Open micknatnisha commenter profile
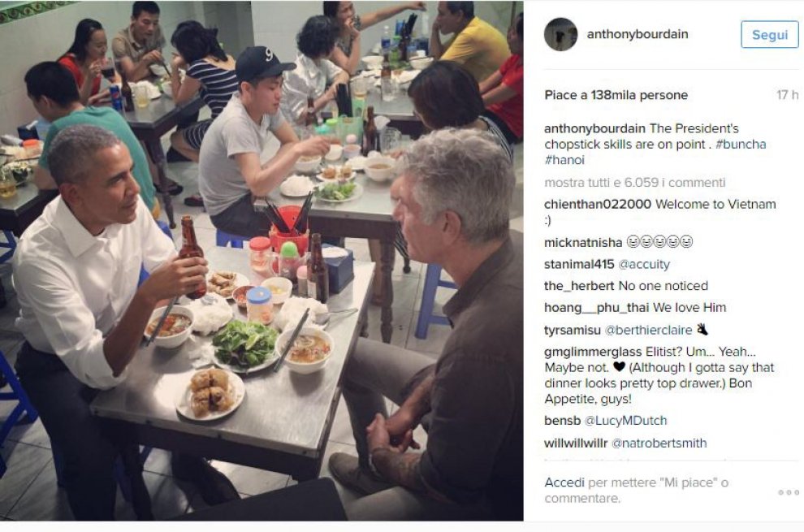804x532 pixels. click(583, 242)
